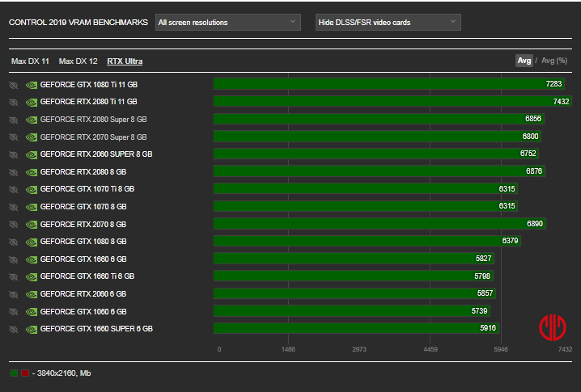Click the 5916 value for GTX 1660 SUPER

tap(488, 328)
